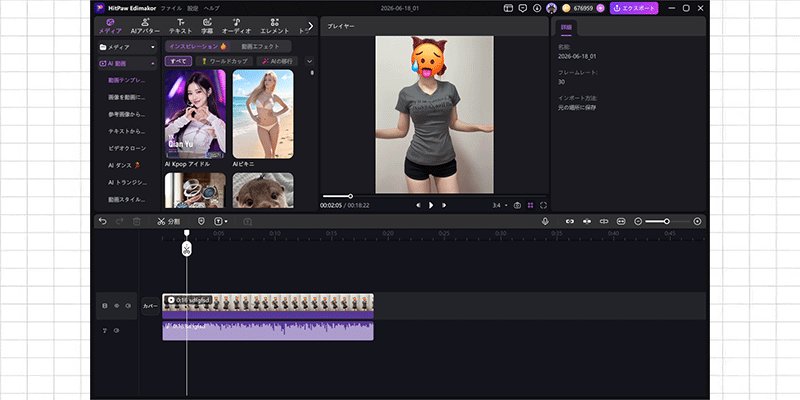Switch to the オーディオ audio tab
Image resolution: width=800 pixels, height=400 pixels.
tap(237, 26)
